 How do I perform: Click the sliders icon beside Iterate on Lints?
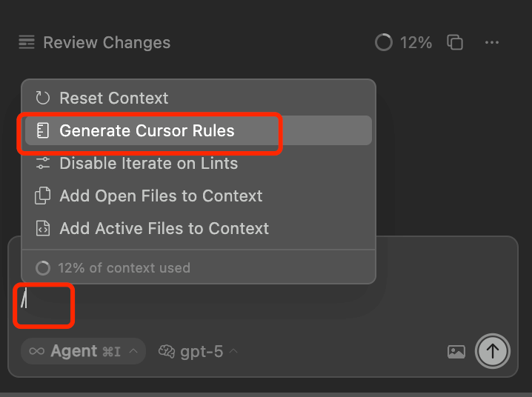(43, 163)
